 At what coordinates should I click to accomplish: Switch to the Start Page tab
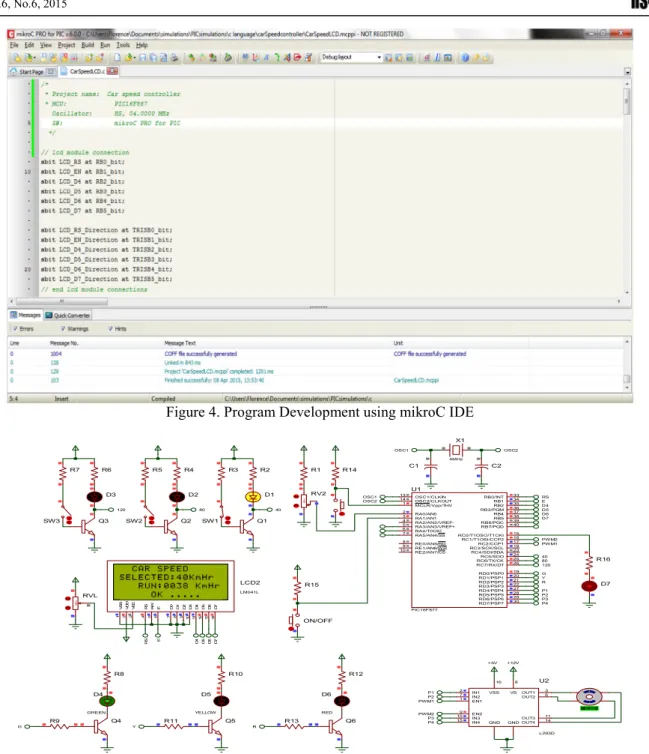pos(33,72)
